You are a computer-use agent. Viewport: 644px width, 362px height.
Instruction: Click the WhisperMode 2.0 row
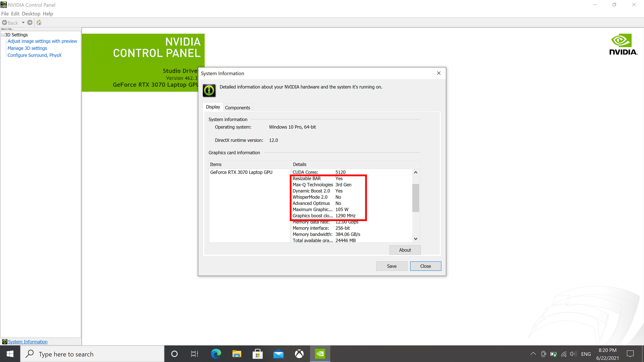317,197
